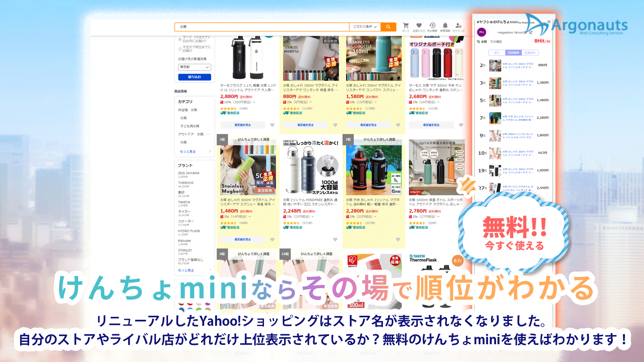
Task: Switch to the 全て tab in panel
Action: (x=497, y=53)
